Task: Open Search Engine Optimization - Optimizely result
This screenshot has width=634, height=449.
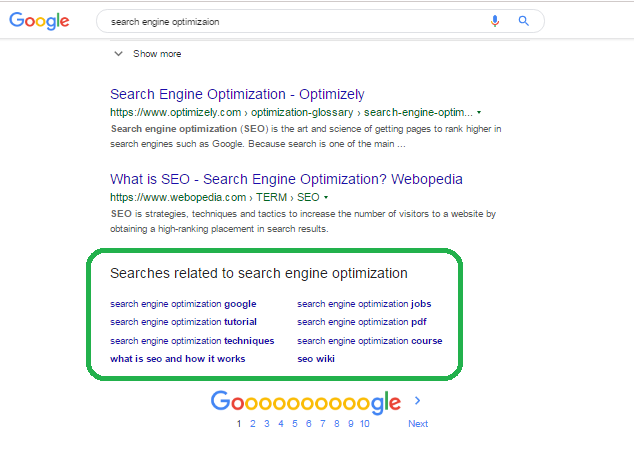Action: 237,94
